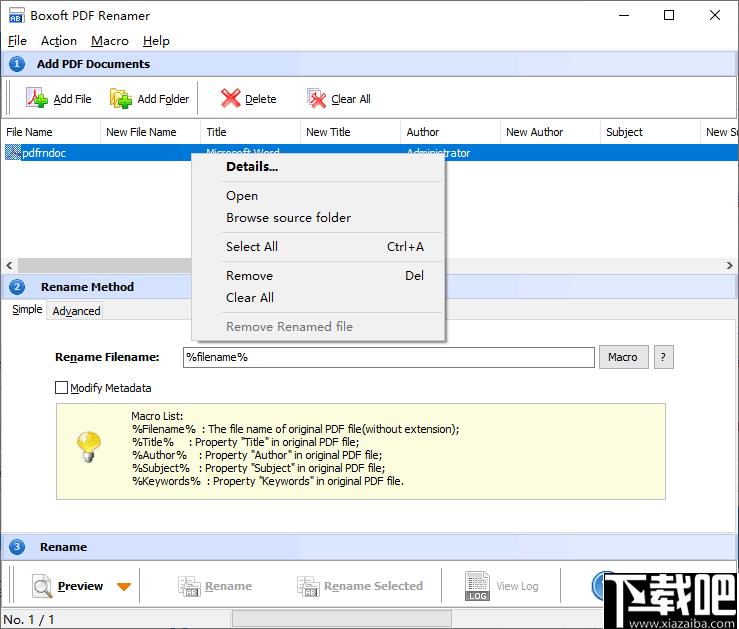Click the Macro button beside filename field

623,357
